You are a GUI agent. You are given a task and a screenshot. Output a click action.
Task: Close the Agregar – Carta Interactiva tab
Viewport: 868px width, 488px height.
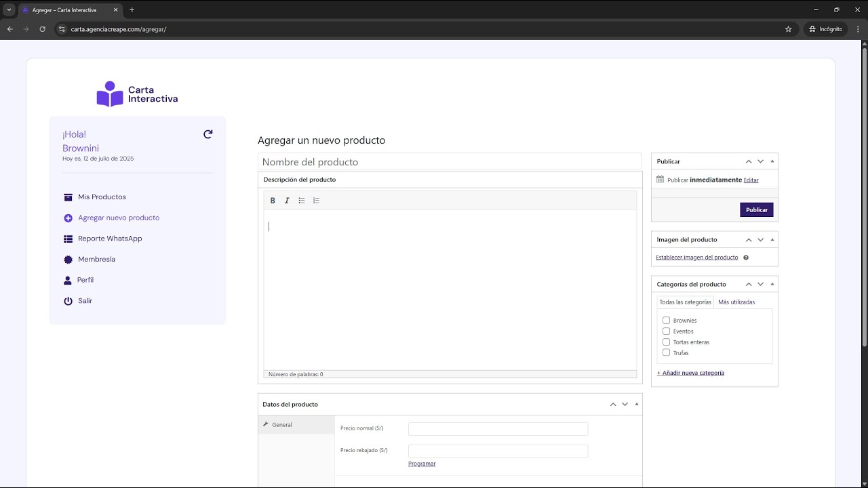coord(115,10)
